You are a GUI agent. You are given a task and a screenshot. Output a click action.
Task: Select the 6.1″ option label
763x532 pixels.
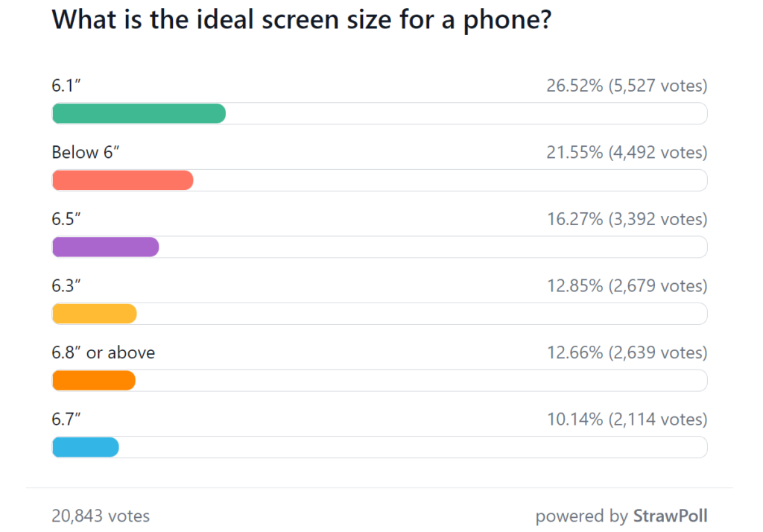(x=66, y=86)
